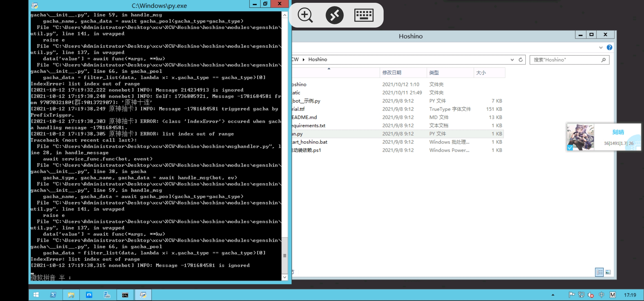Open the on-screen keyboard from floating toolbar
The height and width of the screenshot is (301, 644).
[x=364, y=15]
